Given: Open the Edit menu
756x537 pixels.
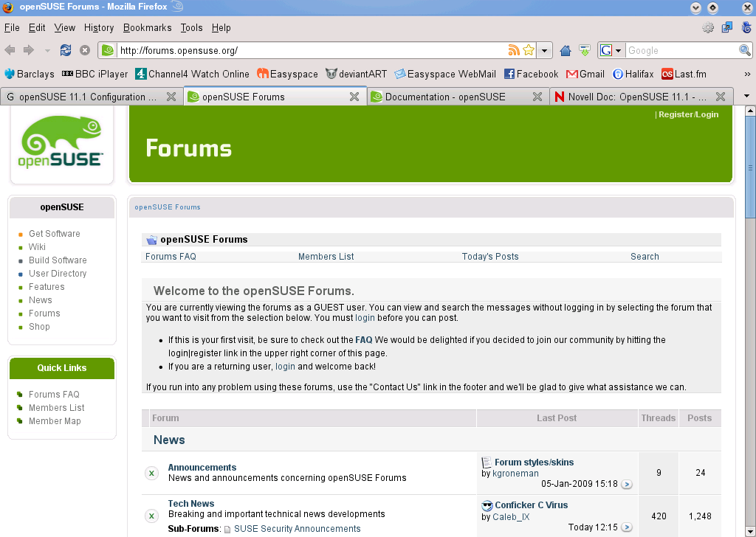Looking at the screenshot, I should pos(37,27).
